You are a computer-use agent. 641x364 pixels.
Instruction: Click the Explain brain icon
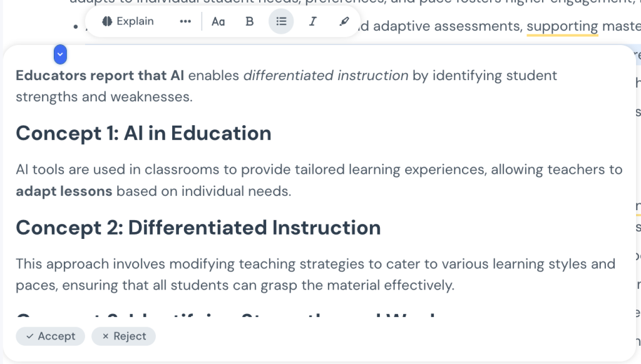pyautogui.click(x=106, y=21)
